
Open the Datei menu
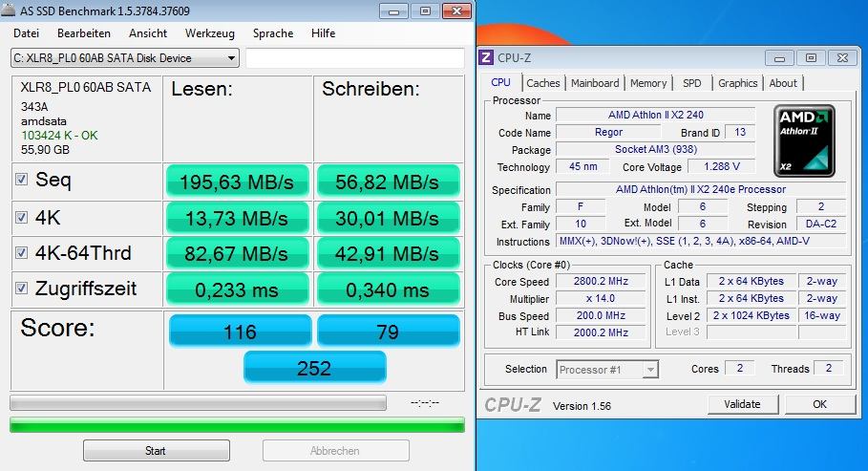pos(26,33)
